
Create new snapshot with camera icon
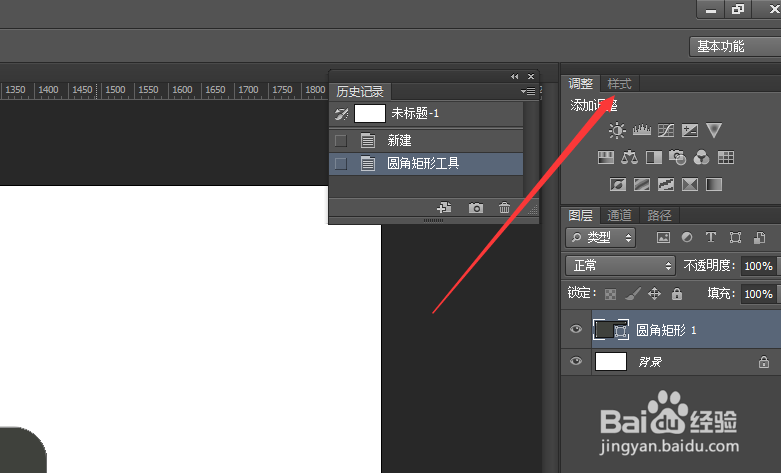click(476, 208)
